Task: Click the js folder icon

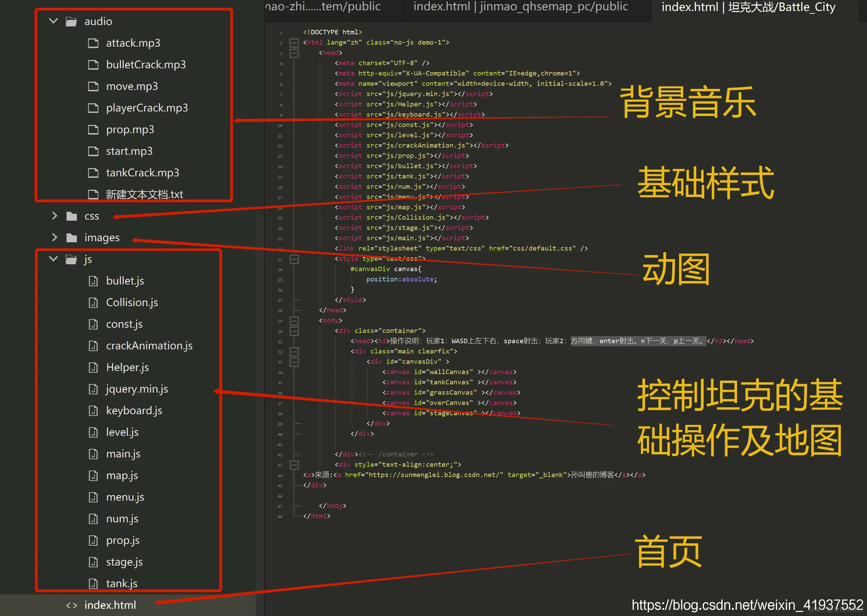Action: pos(71,259)
